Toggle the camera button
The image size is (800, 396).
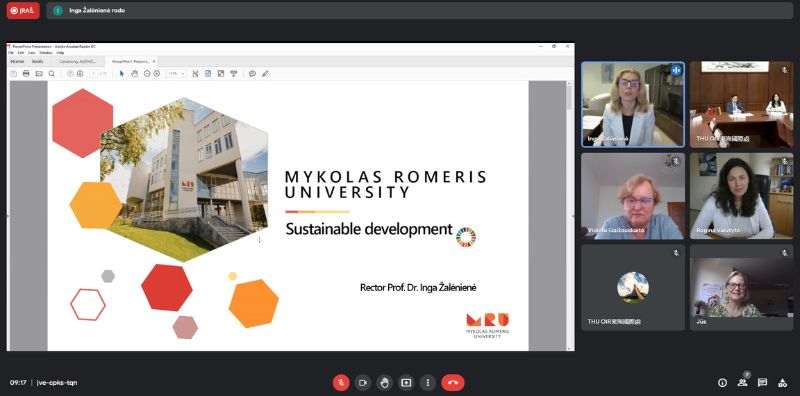point(363,382)
